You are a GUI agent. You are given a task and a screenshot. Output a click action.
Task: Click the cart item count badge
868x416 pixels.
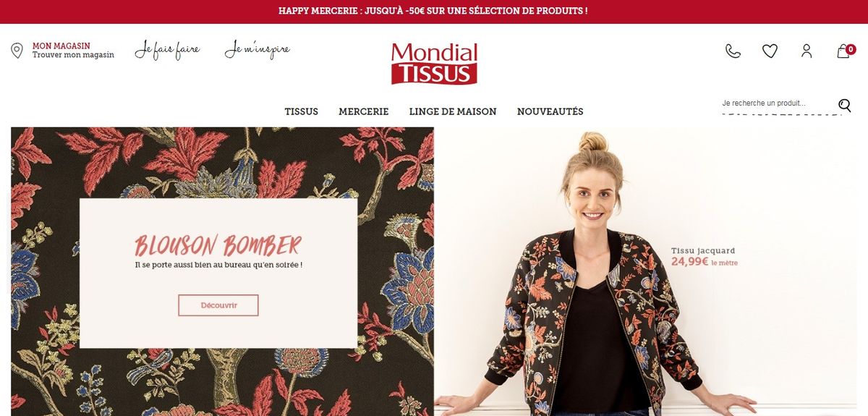[851, 49]
